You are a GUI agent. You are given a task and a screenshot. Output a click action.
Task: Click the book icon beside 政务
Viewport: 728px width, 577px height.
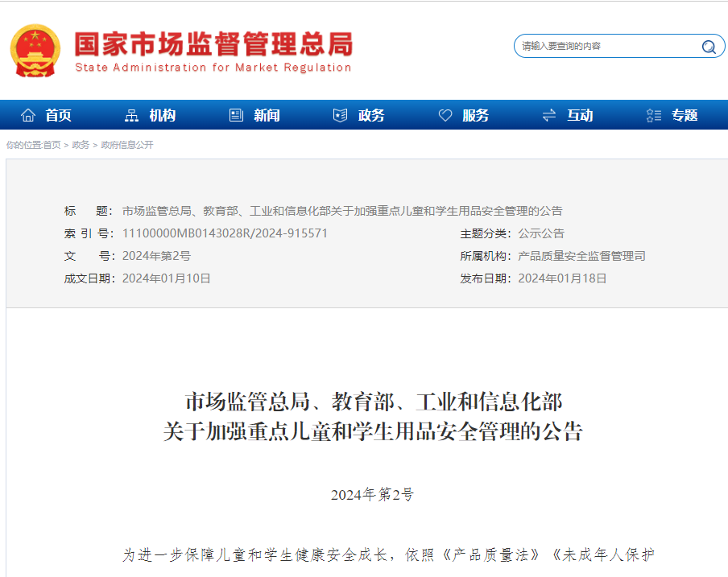341,115
